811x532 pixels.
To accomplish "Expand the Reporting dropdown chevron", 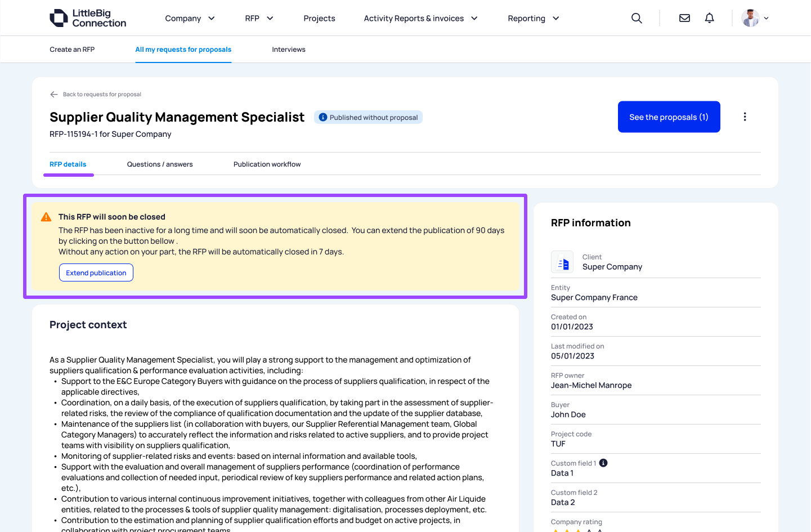I will (x=556, y=18).
